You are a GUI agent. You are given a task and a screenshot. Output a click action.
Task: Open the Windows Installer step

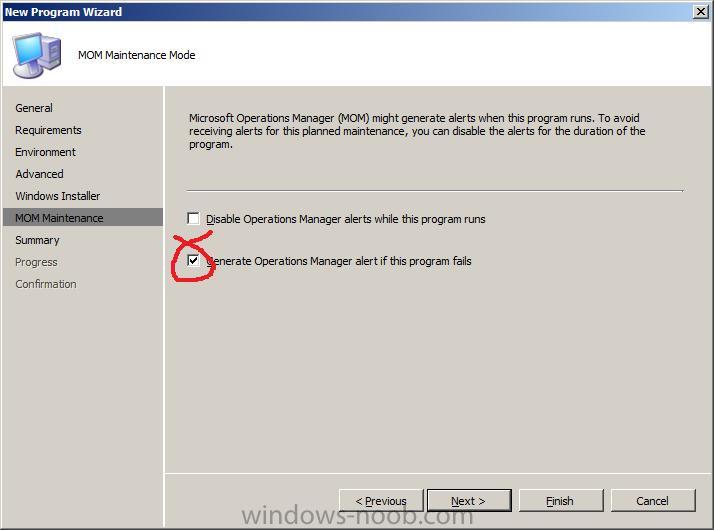tap(57, 196)
